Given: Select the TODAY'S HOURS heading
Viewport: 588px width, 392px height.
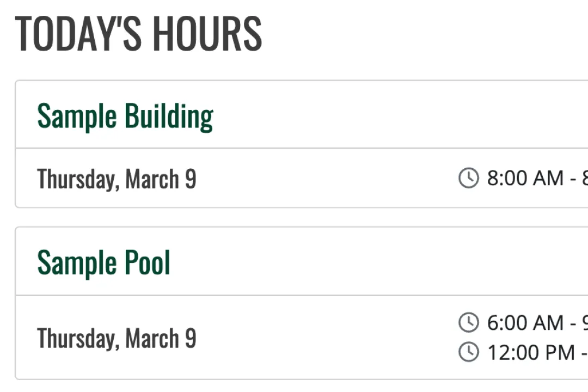Looking at the screenshot, I should (139, 33).
